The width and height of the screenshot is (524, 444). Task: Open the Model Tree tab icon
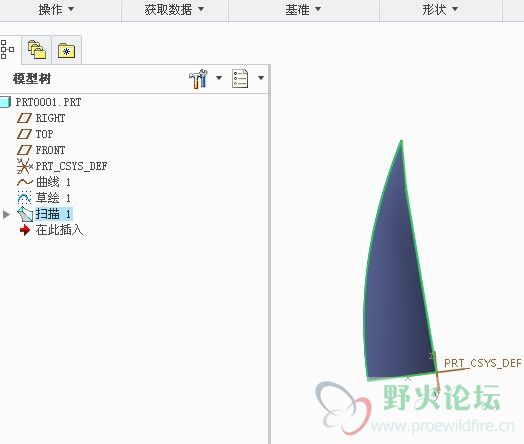[7, 49]
